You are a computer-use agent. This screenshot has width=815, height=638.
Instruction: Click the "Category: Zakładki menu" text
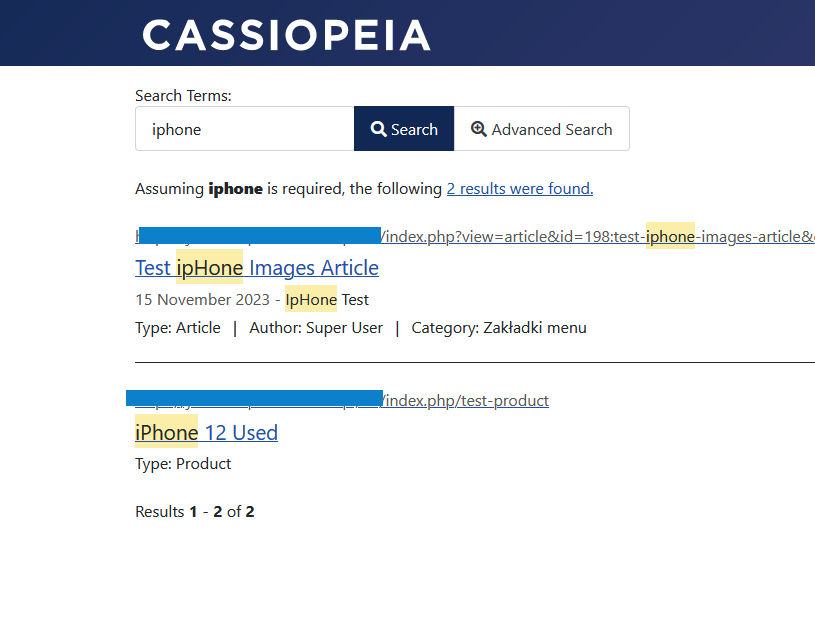click(x=498, y=327)
